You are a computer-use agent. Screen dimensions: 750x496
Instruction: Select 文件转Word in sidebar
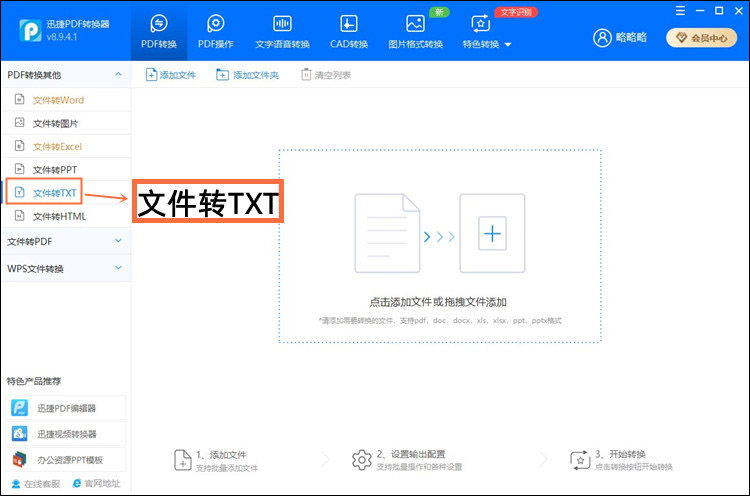tap(66, 100)
